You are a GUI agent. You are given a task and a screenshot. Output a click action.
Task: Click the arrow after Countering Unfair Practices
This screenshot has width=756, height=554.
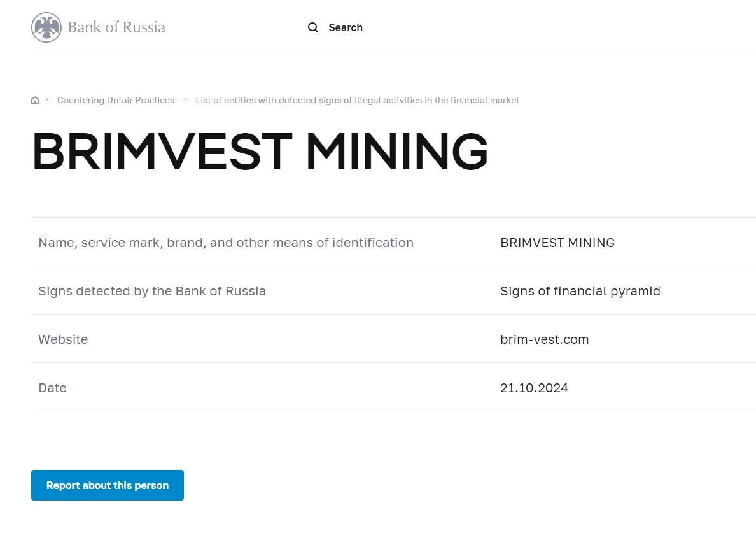(x=185, y=100)
